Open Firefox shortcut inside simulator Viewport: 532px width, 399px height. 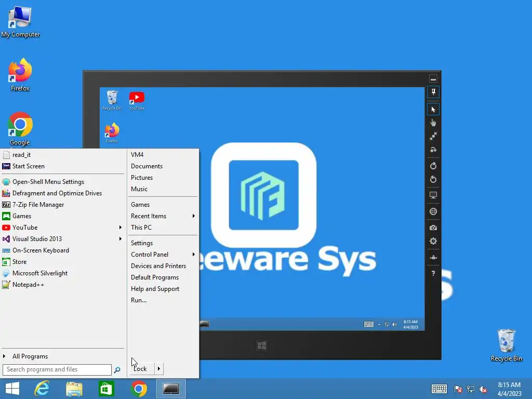point(112,133)
